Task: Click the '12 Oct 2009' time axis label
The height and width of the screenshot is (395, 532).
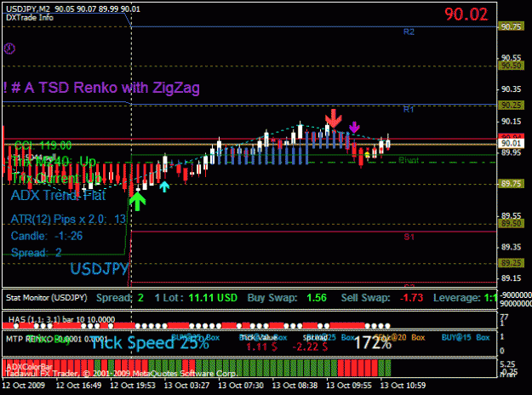Action: pos(24,386)
